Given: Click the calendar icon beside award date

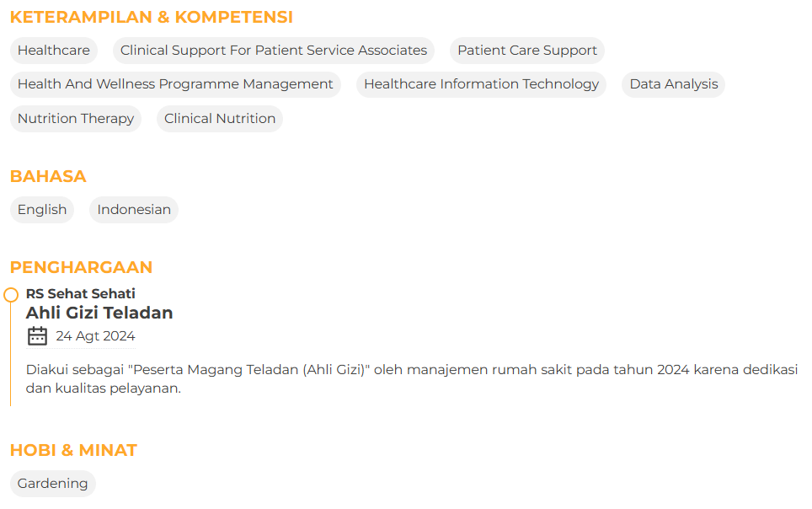Looking at the screenshot, I should coord(37,336).
